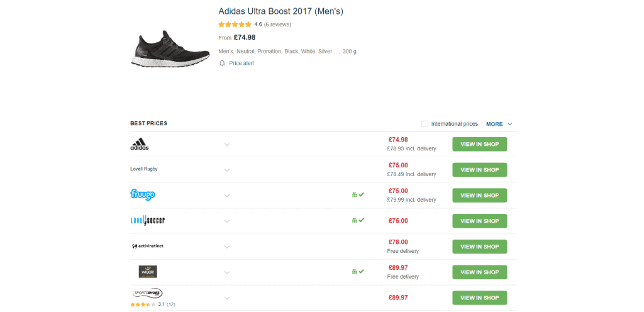Screen dimensions: 644x312
Task: Expand the Fruugo offer details chevron
Action: 226,196
